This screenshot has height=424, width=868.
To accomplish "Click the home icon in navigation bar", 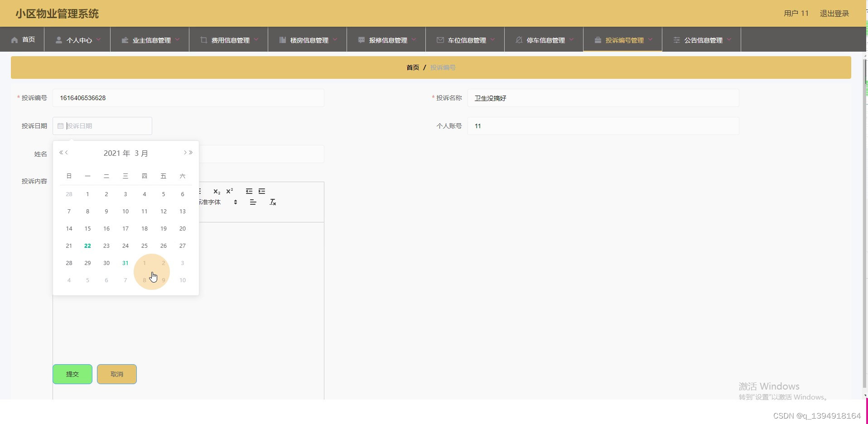I will 14,40.
